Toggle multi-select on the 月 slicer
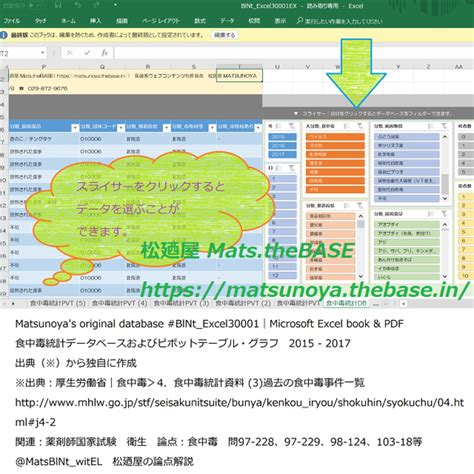The image size is (474, 474). (279, 168)
